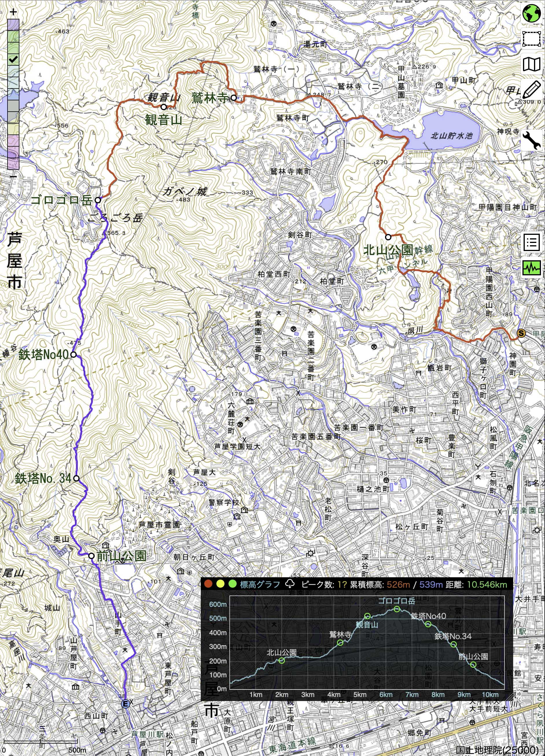The image size is (545, 756).
Task: Click the ゴロゴロ岳 green map label
Action: tap(61, 200)
